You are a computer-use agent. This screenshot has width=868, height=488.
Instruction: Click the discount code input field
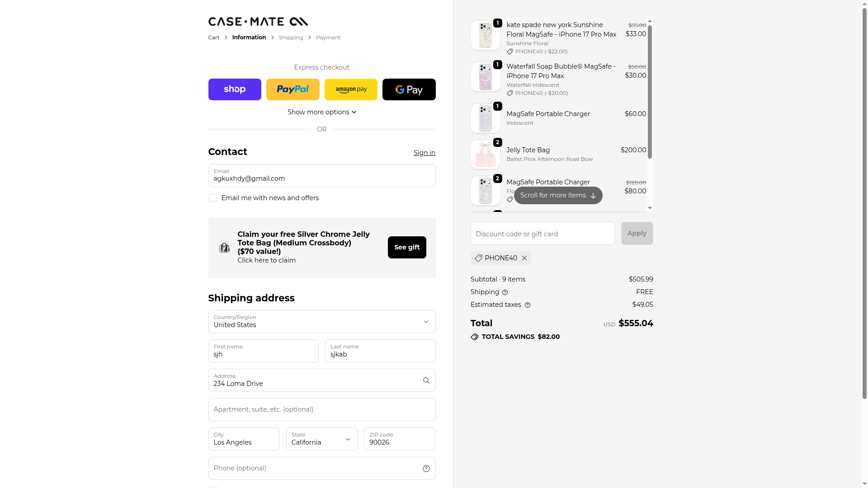click(x=542, y=234)
